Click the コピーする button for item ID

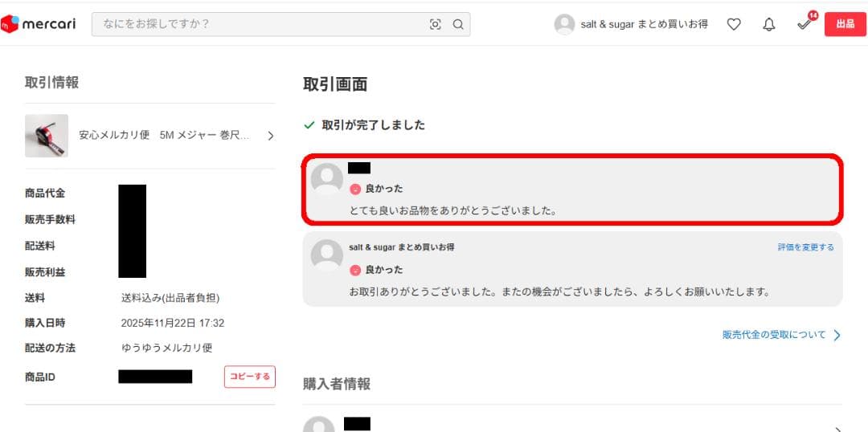(250, 377)
